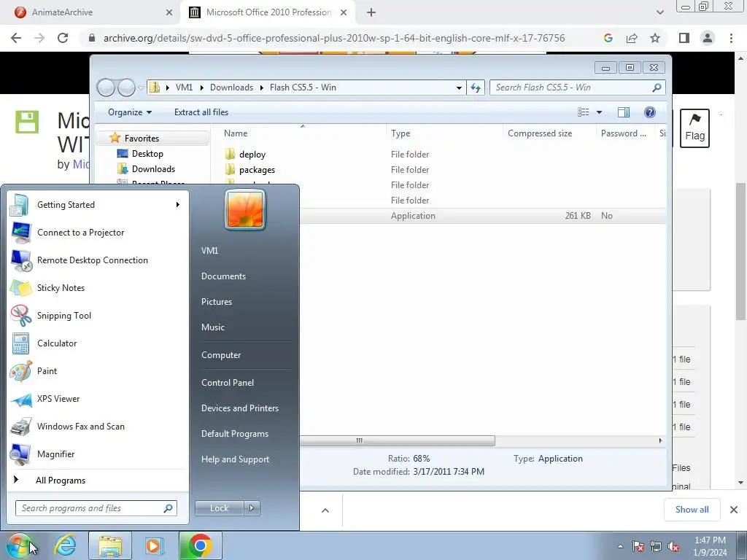Expand Getting Started submenu arrow
This screenshot has height=560, width=747.
178,205
